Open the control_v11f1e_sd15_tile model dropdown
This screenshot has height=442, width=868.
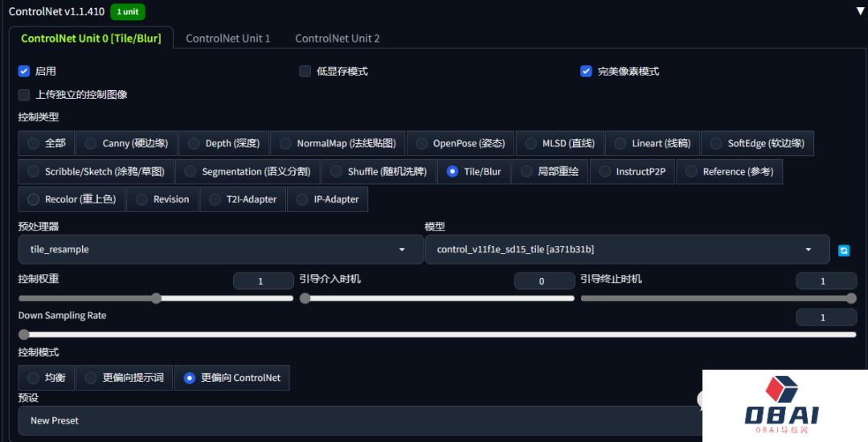pyautogui.click(x=627, y=250)
